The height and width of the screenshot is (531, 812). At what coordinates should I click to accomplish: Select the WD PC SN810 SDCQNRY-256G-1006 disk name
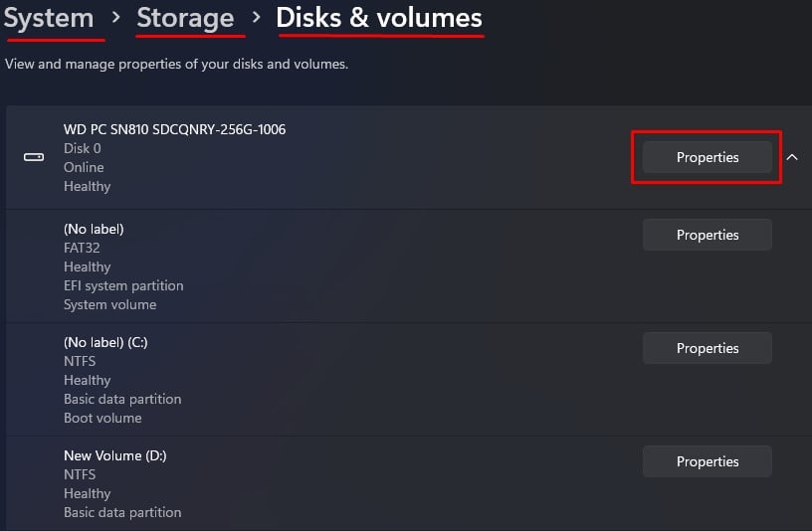tap(174, 129)
